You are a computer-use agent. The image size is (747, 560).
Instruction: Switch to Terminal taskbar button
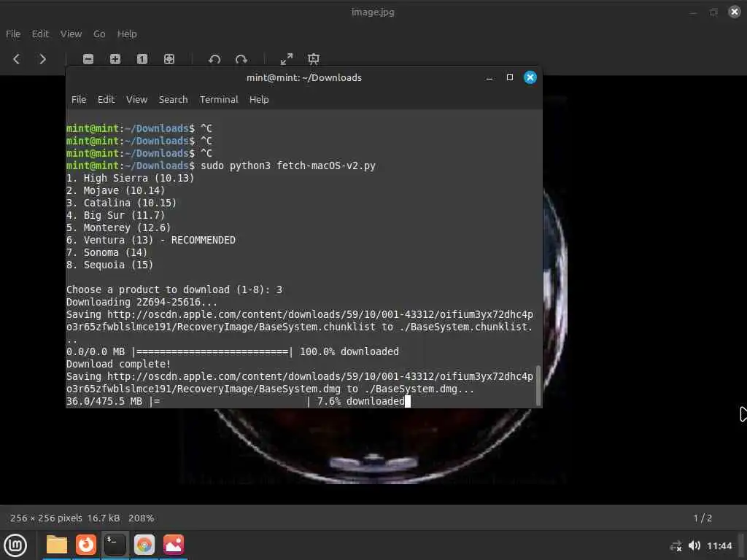[115, 545]
